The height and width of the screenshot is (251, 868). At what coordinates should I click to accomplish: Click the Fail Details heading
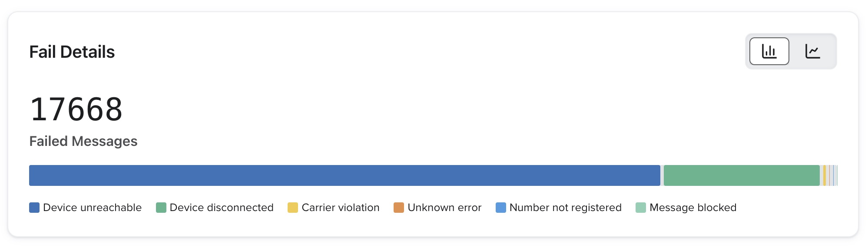(x=72, y=52)
